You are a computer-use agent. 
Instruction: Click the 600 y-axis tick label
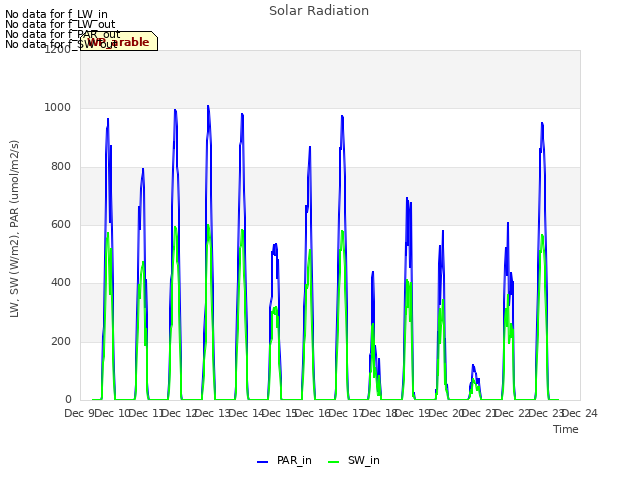point(61,224)
